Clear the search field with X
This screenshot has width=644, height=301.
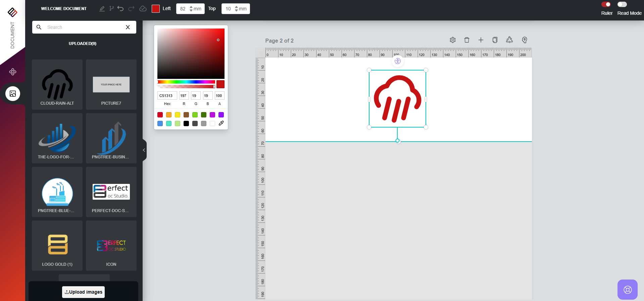(128, 27)
